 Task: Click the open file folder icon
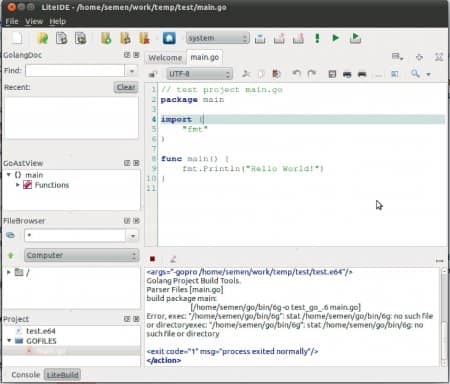point(43,38)
